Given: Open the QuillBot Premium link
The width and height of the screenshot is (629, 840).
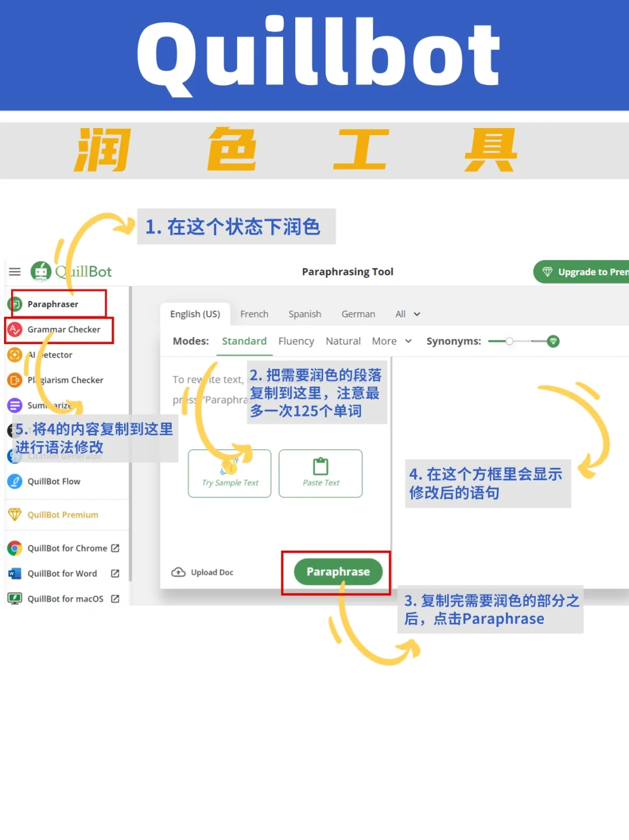Looking at the screenshot, I should click(63, 515).
